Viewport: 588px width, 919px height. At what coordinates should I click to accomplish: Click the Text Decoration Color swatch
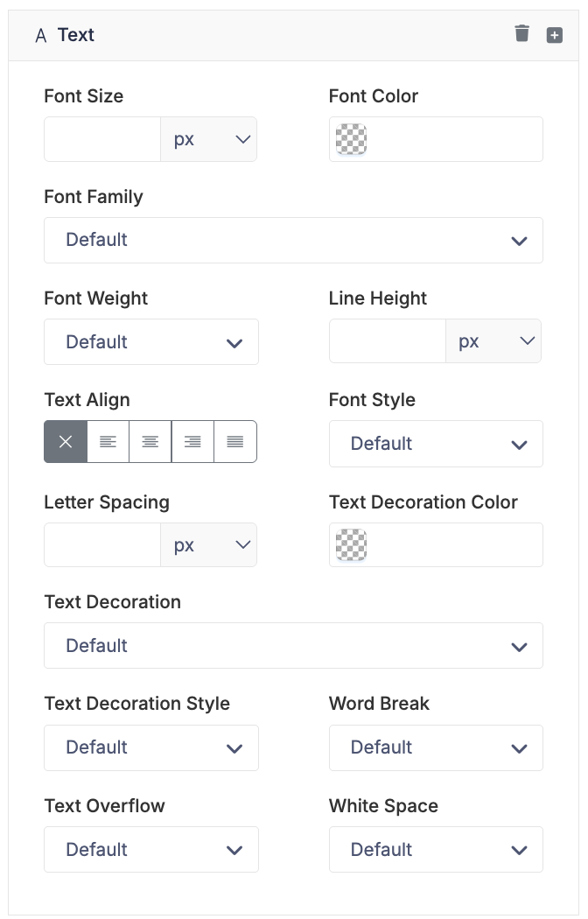352,545
